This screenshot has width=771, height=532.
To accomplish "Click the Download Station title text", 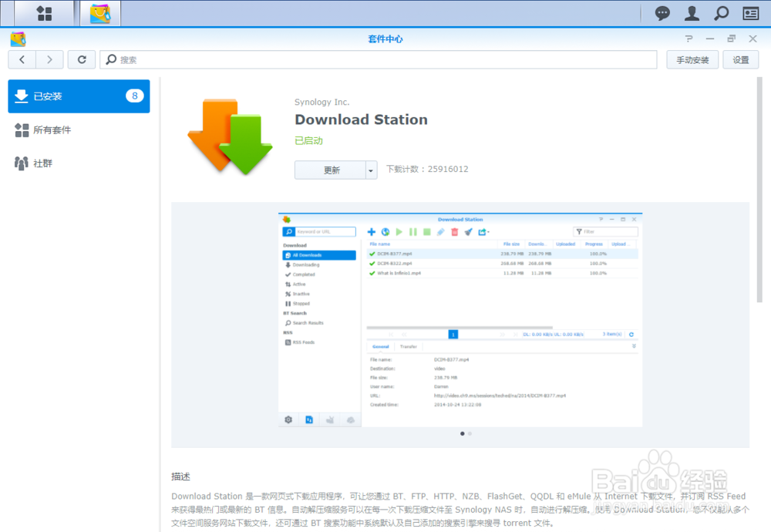I will 361,120.
